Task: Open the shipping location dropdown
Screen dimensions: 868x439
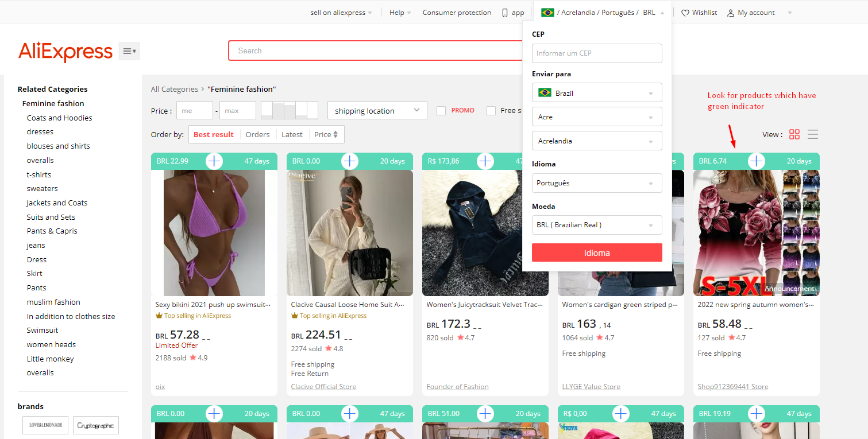Action: 377,111
